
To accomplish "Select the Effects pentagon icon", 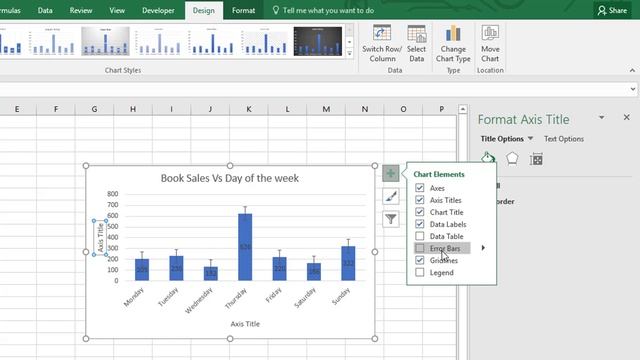I will (x=512, y=158).
